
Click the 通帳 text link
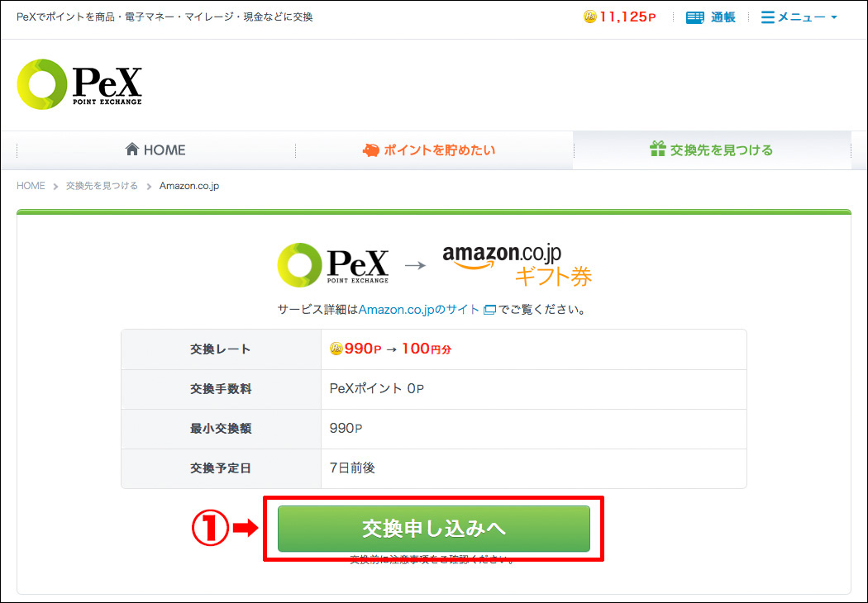click(723, 17)
